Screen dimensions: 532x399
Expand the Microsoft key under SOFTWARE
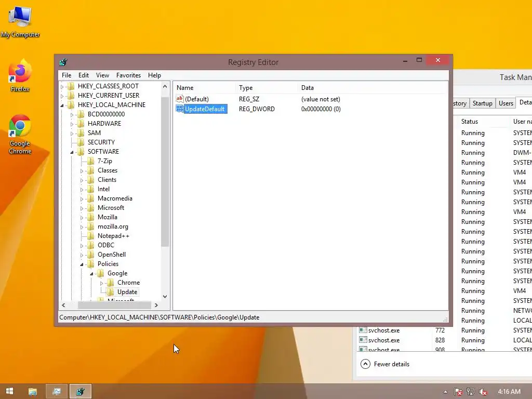tap(82, 208)
